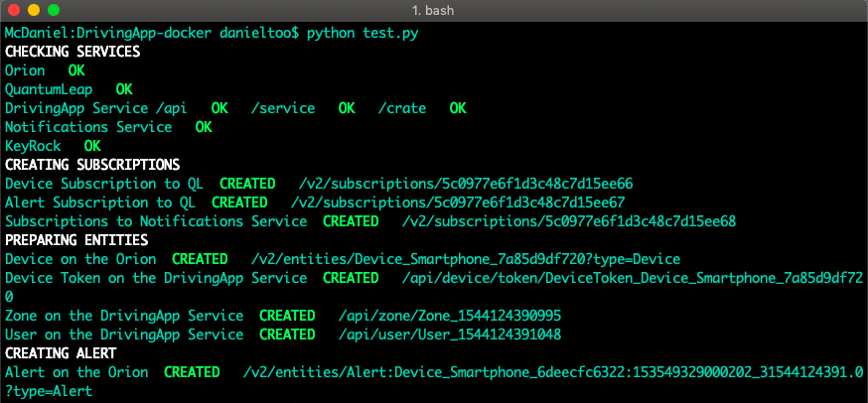Click the subscription path ending in 5ee67
The image size is (868, 403).
click(x=458, y=202)
